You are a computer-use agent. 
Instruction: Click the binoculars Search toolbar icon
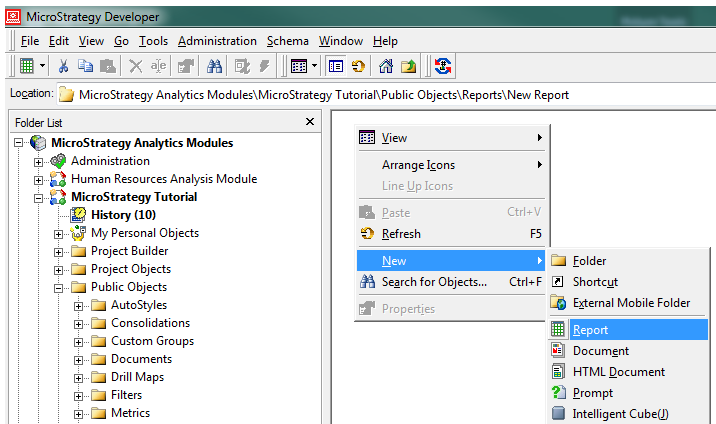pos(214,66)
